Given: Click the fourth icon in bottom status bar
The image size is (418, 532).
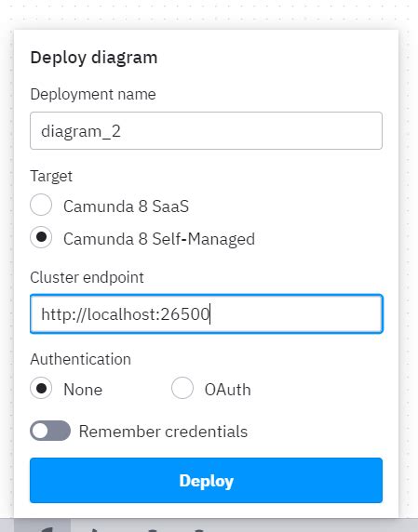Looking at the screenshot, I should coord(199,529).
